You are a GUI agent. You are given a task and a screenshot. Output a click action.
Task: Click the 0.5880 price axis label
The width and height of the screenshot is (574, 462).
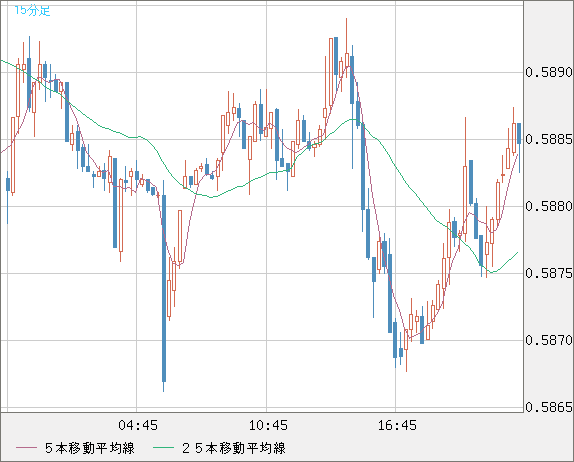click(549, 206)
